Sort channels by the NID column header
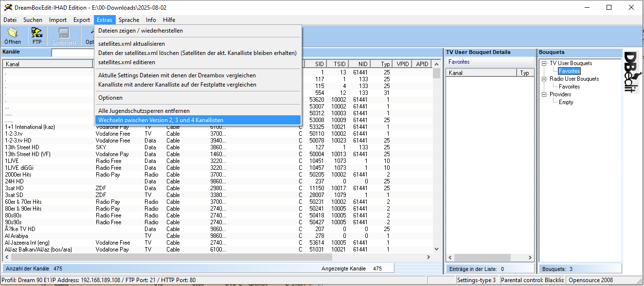Screen dimensions: 644x286 pyautogui.click(x=359, y=64)
